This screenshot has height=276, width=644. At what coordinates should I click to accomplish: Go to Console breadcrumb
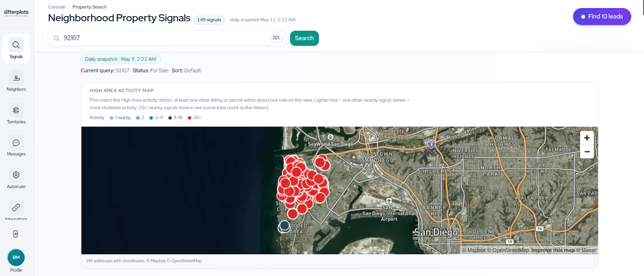(57, 7)
